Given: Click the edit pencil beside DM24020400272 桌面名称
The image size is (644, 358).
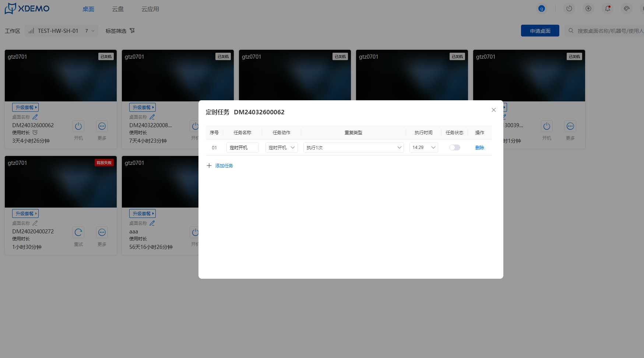Looking at the screenshot, I should click(x=35, y=223).
